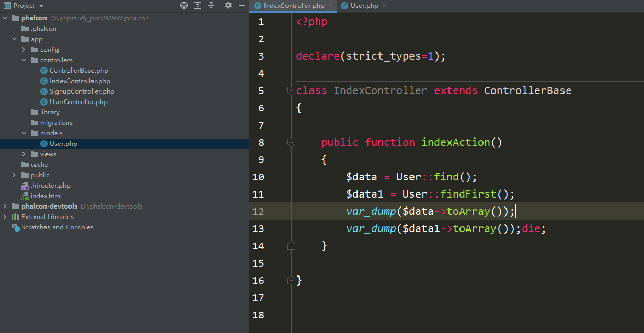Click the 'die' keyword on line 13
644x333 pixels.
[531, 228]
